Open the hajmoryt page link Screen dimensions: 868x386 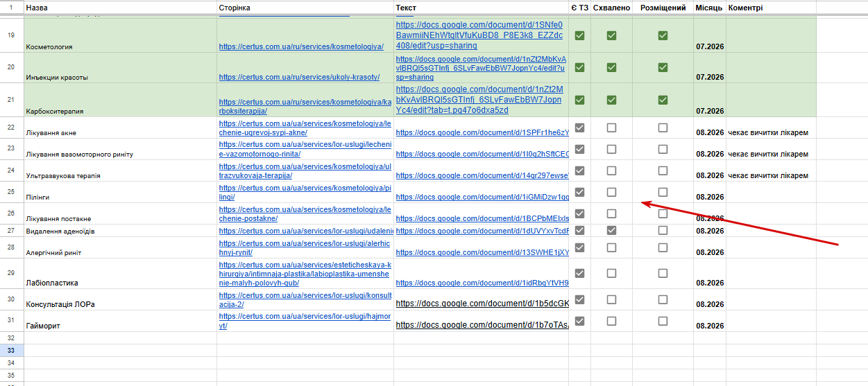point(305,322)
